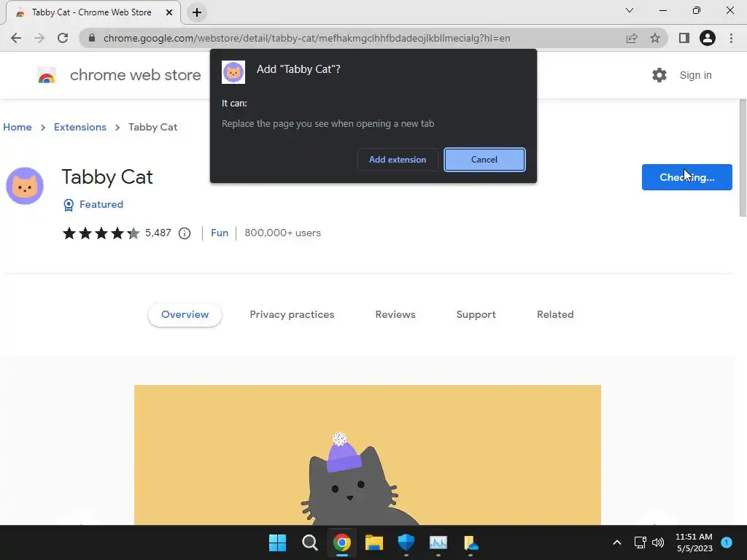Open the clock and date panel
This screenshot has width=747, height=560.
(x=694, y=542)
